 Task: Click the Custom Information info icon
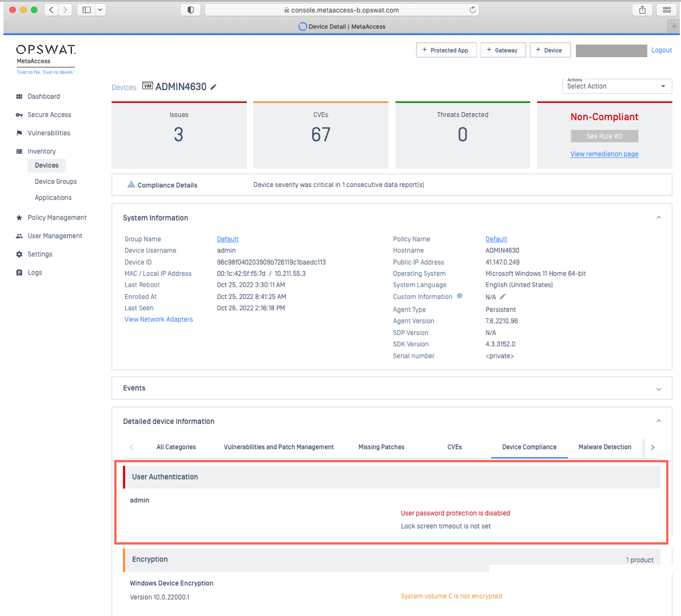(x=459, y=296)
